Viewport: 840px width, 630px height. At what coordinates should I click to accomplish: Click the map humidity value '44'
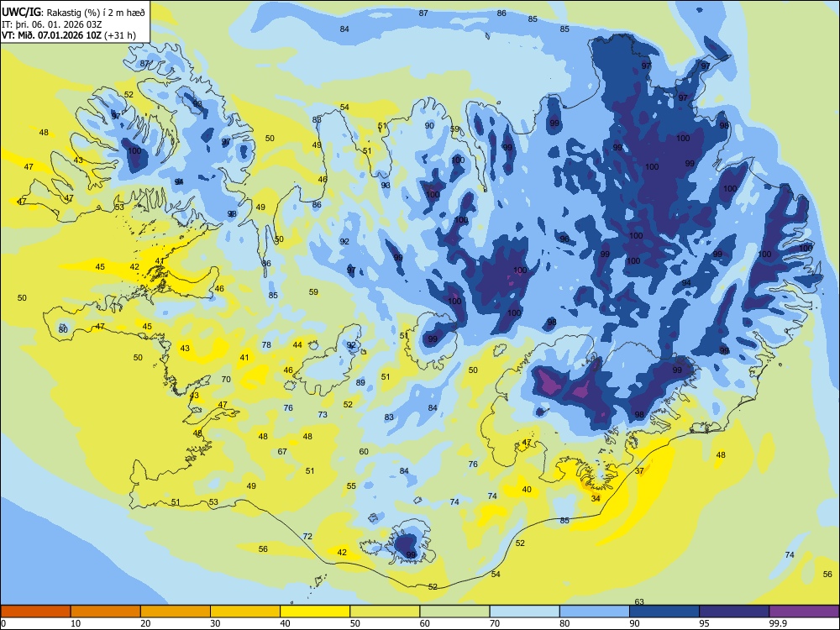(x=297, y=345)
